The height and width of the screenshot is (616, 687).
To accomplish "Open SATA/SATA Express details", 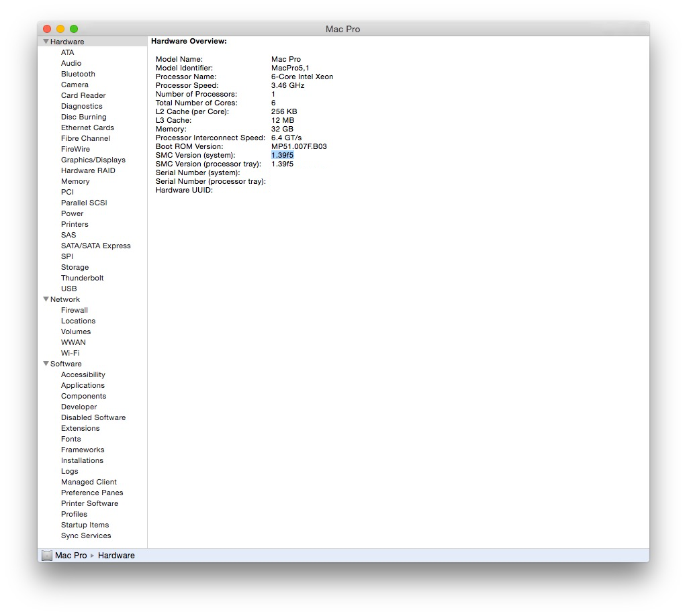I will coord(96,246).
